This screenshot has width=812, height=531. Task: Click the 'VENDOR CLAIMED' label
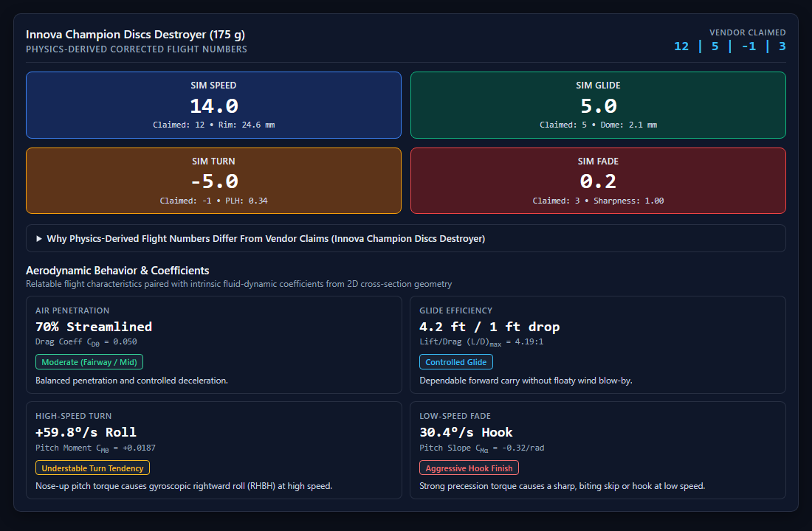747,32
